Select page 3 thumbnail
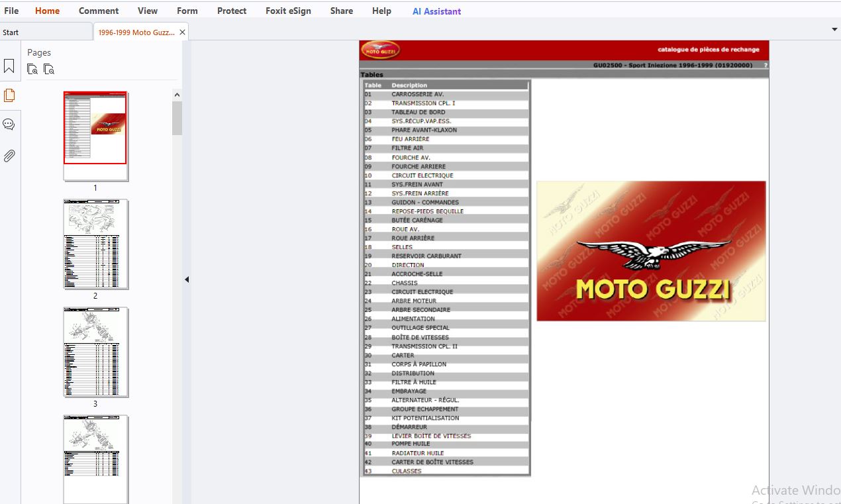 coord(95,352)
